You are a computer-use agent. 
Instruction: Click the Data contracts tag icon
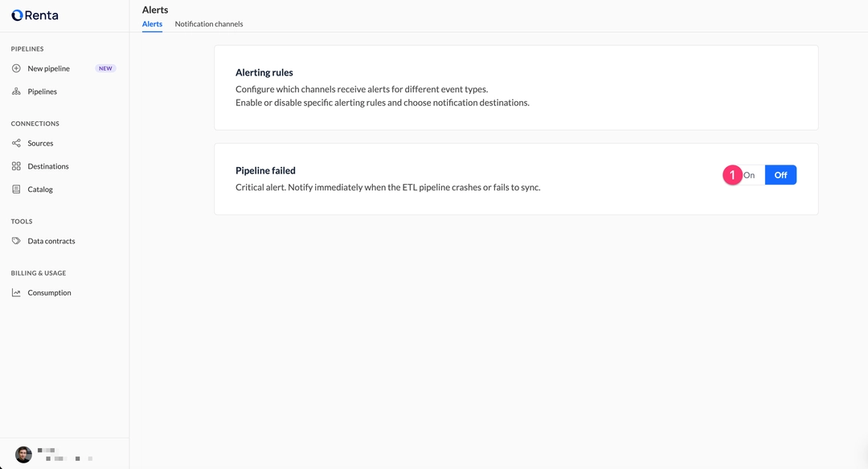pyautogui.click(x=16, y=240)
